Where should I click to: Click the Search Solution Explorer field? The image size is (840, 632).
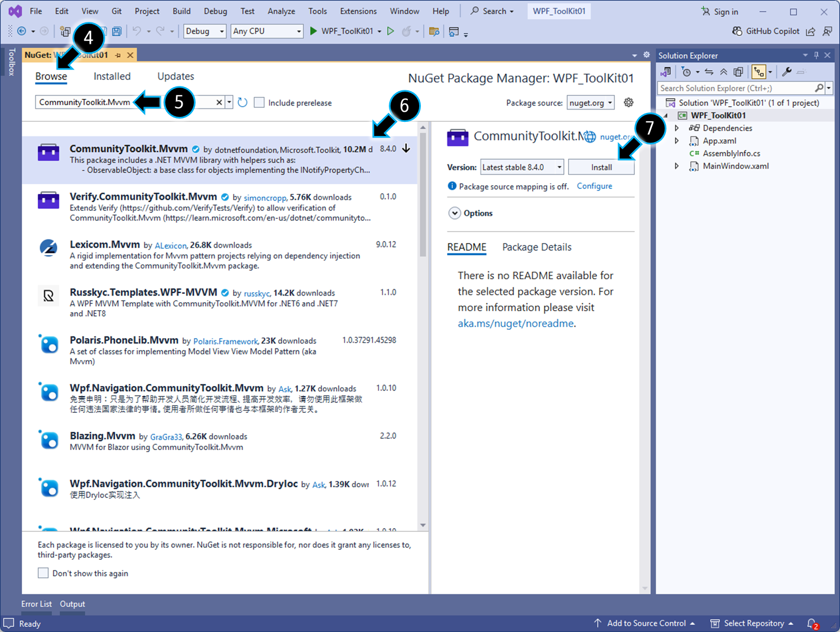click(737, 88)
